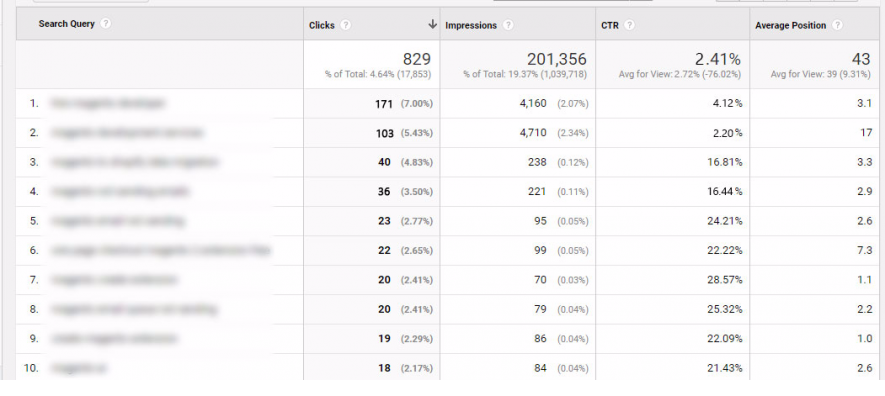Open fifth search query with 23 clicks
Screen dimensions: 885x396
[117, 221]
